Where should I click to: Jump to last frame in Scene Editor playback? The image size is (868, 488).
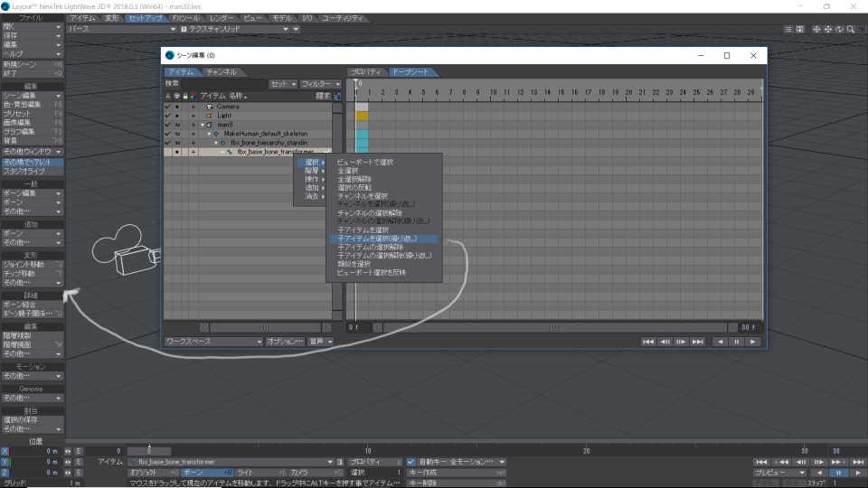pyautogui.click(x=697, y=342)
